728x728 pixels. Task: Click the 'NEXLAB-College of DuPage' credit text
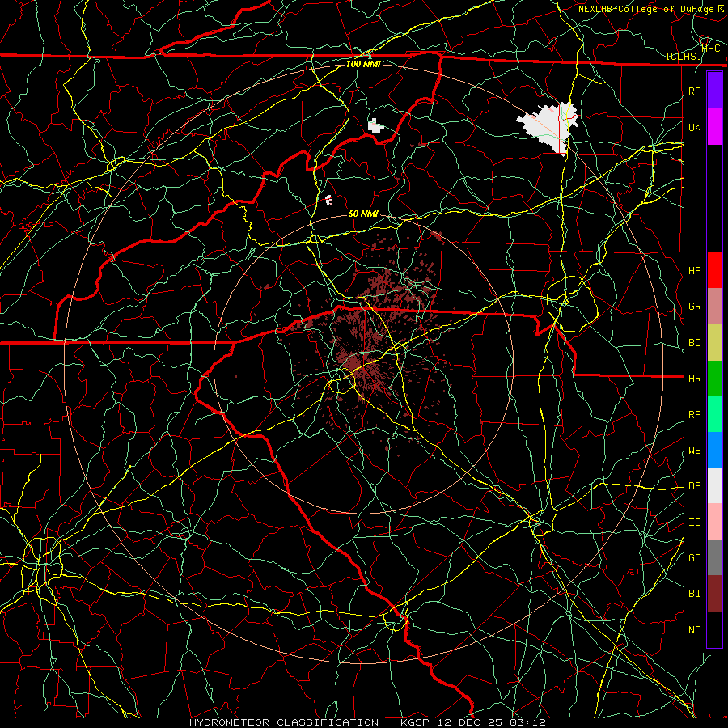tap(647, 9)
